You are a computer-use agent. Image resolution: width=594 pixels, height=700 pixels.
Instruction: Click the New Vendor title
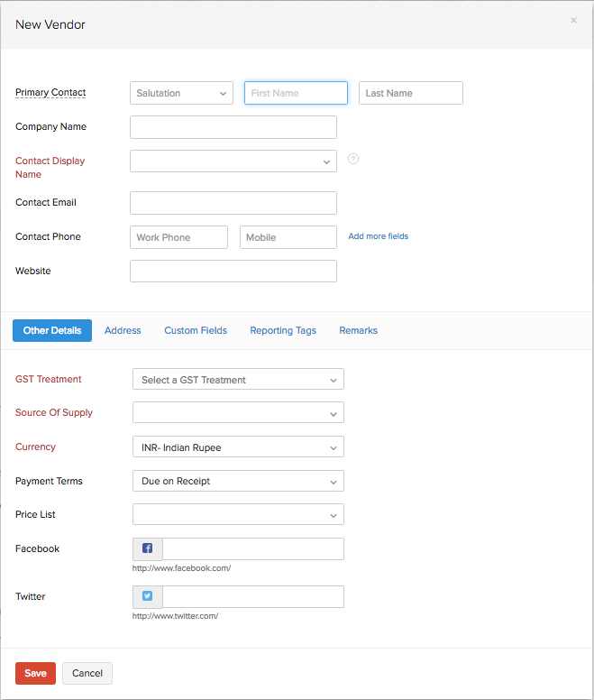coord(50,24)
